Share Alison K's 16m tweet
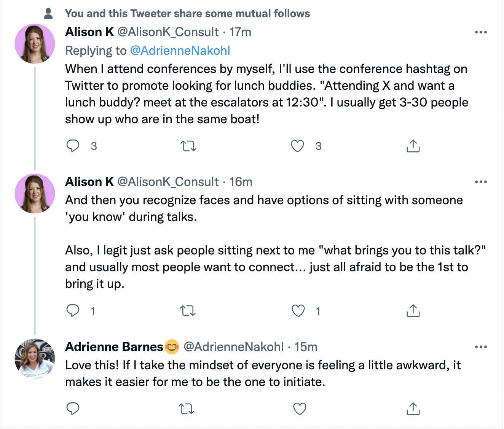Viewport: 504px width, 429px height. point(413,311)
